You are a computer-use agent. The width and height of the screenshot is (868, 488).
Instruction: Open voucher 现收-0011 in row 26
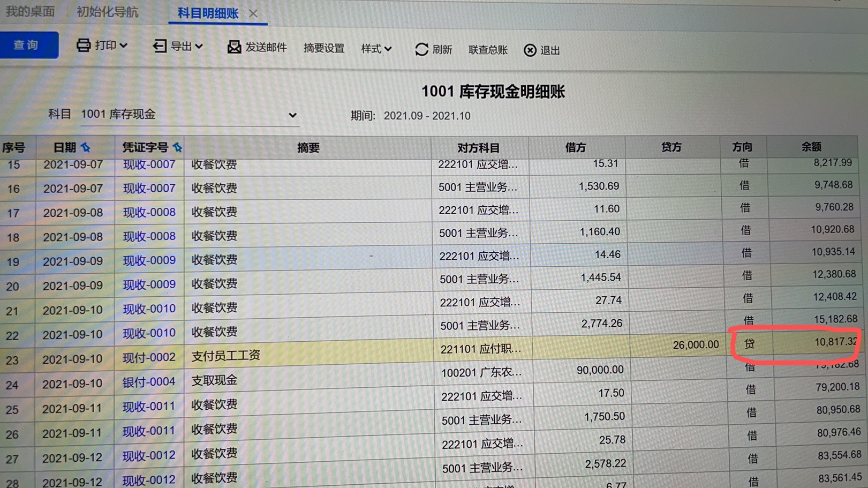(x=149, y=431)
